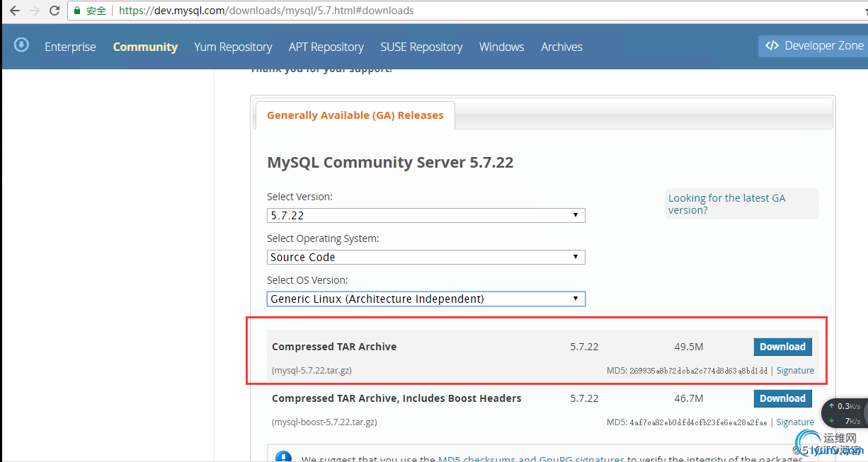Click the '(mysql-5.7.22.tar.gz)' file name

312,371
